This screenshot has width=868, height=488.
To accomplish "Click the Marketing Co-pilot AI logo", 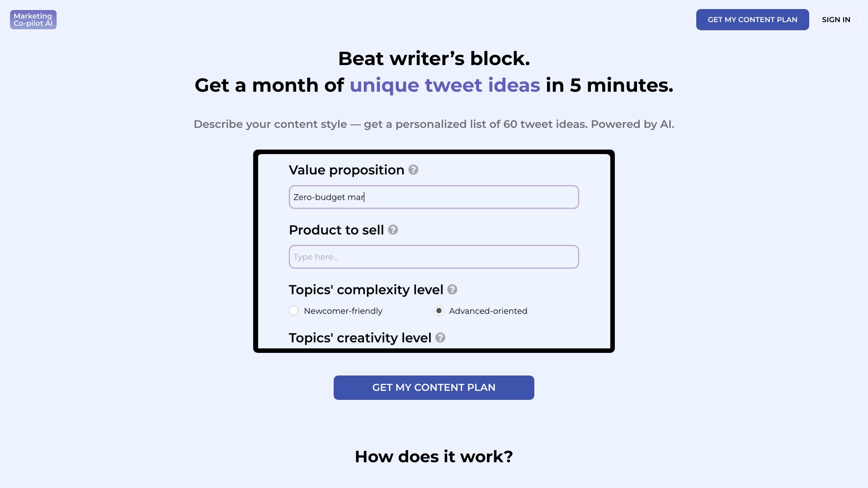I will tap(33, 19).
